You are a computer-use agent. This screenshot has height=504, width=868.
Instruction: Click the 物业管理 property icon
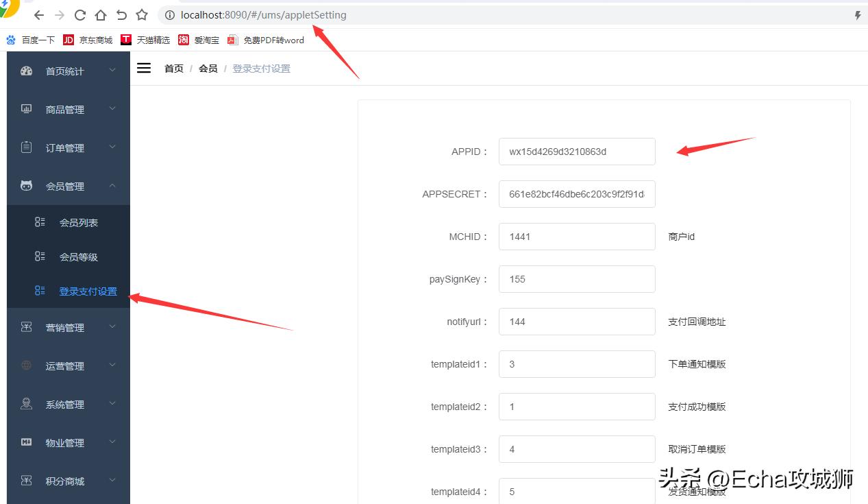[26, 442]
